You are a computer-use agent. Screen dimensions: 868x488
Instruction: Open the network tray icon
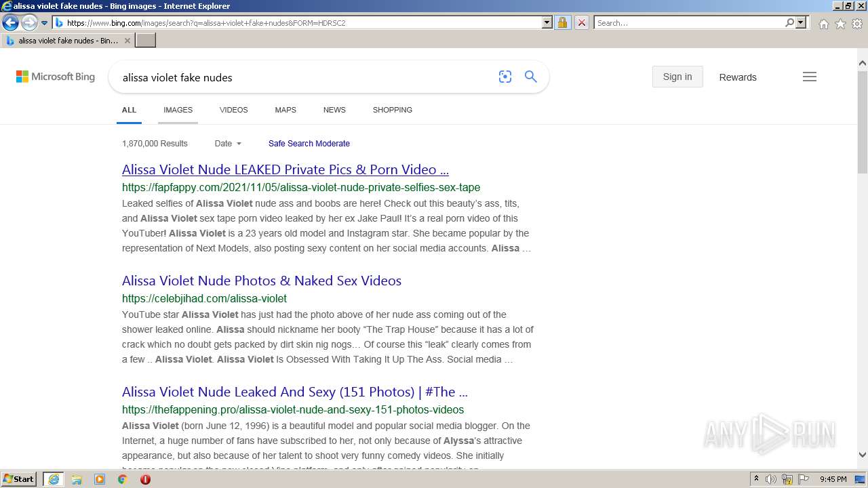click(x=787, y=479)
